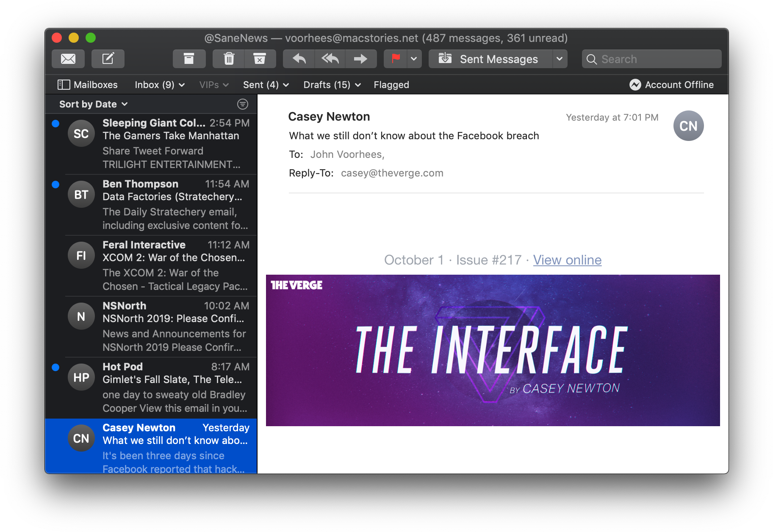Delete message with trash icon
This screenshot has width=773, height=532.
(x=229, y=59)
